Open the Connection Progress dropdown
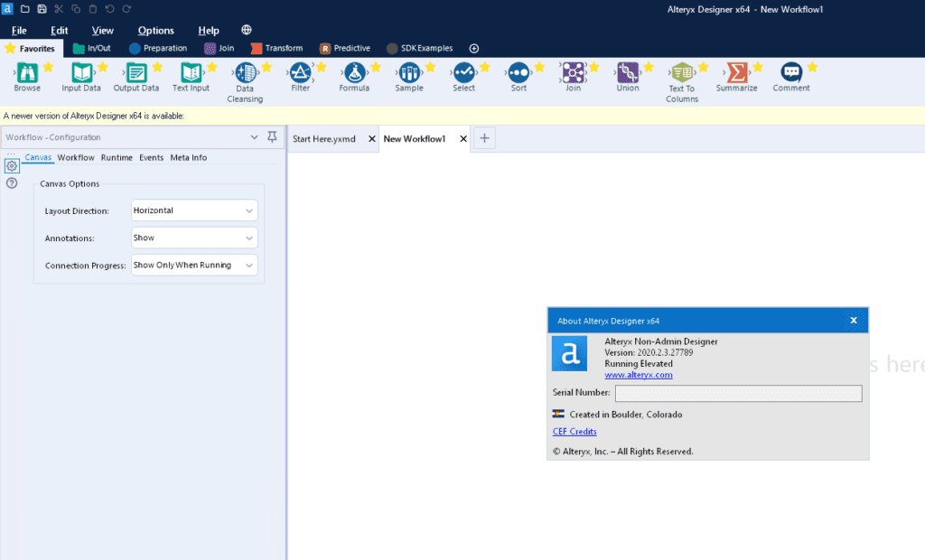 [x=194, y=266]
